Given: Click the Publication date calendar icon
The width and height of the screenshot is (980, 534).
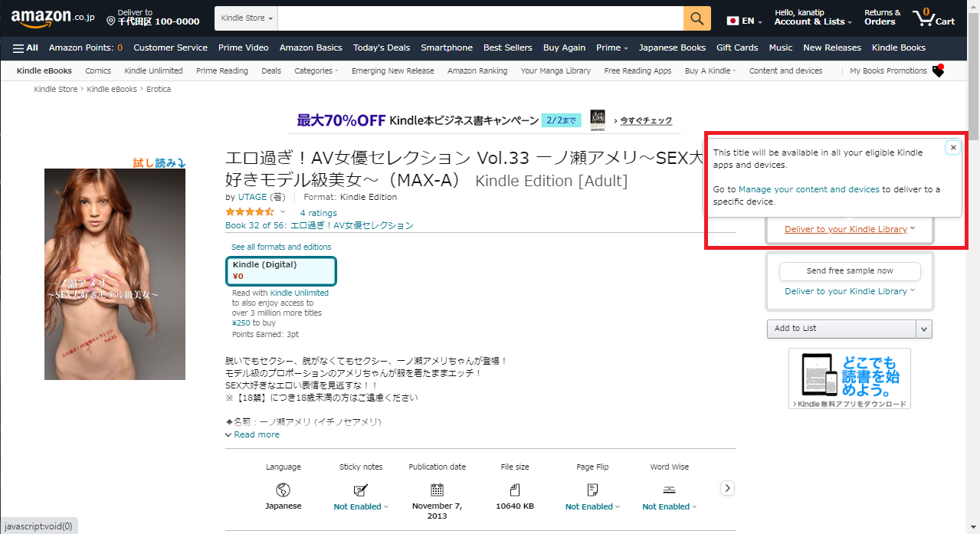Looking at the screenshot, I should [437, 490].
